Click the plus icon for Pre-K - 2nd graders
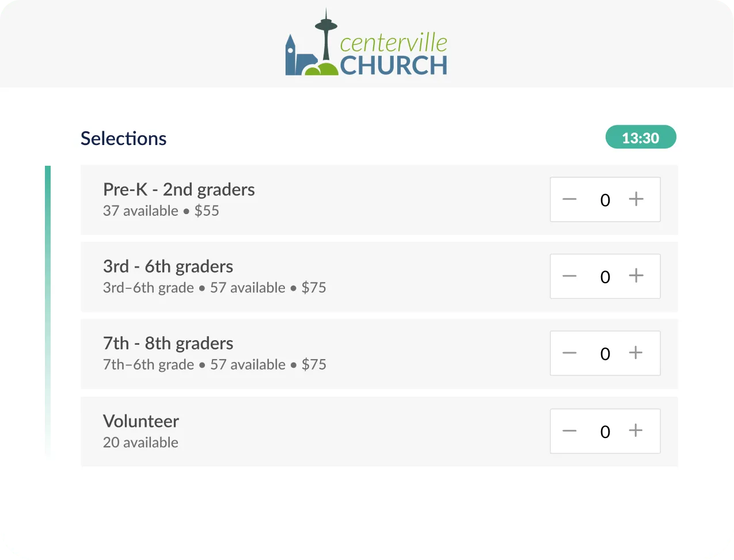Screen dimensions: 734x560 [636, 199]
